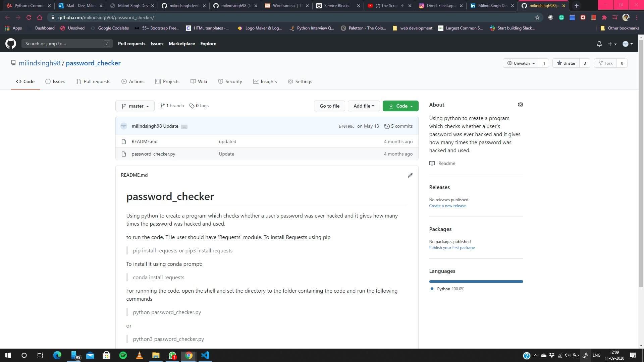Open VLC media player from taskbar

140,355
